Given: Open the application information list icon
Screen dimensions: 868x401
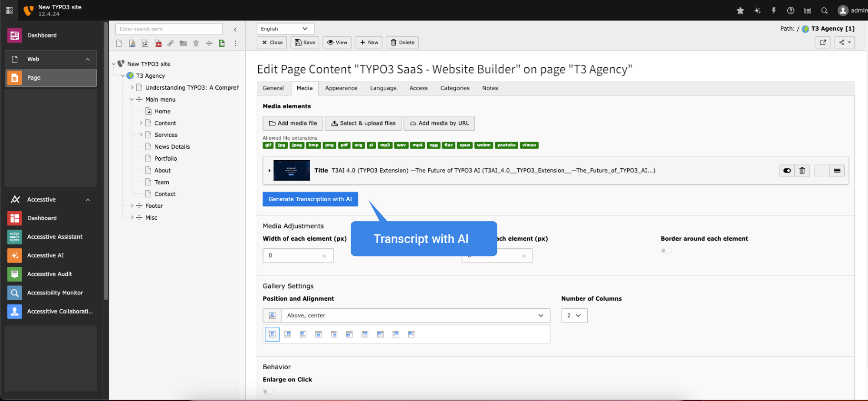Looking at the screenshot, I should point(807,10).
